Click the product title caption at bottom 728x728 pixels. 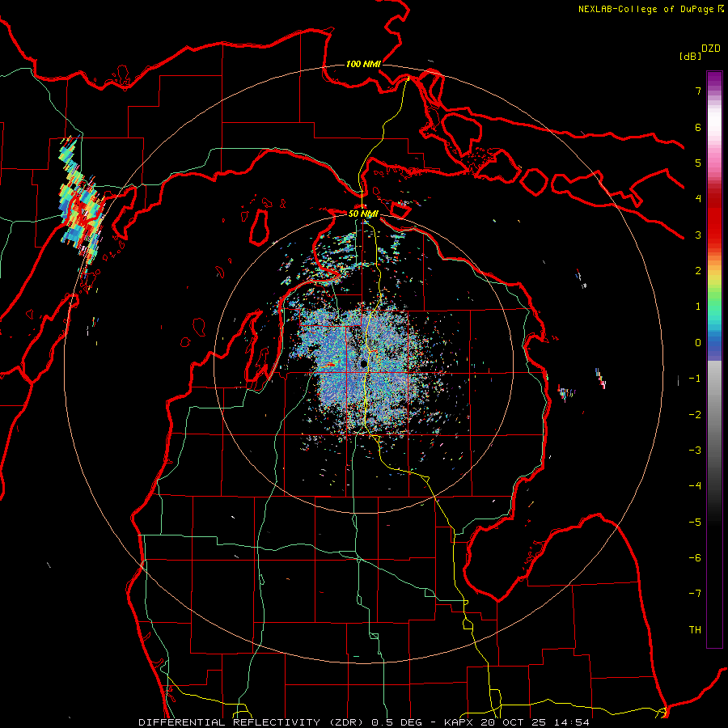364,722
